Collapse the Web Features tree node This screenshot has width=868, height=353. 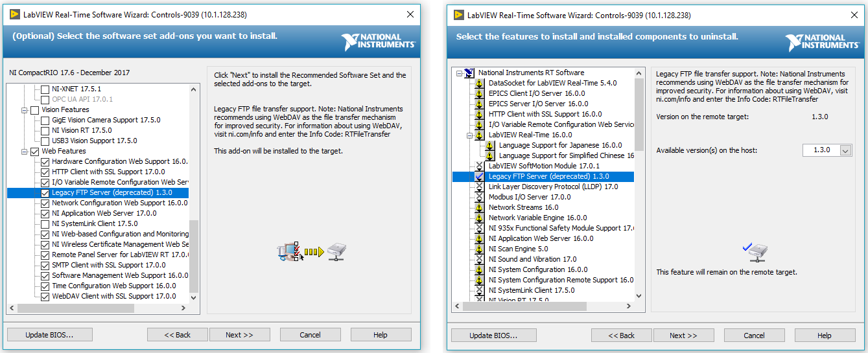click(25, 151)
